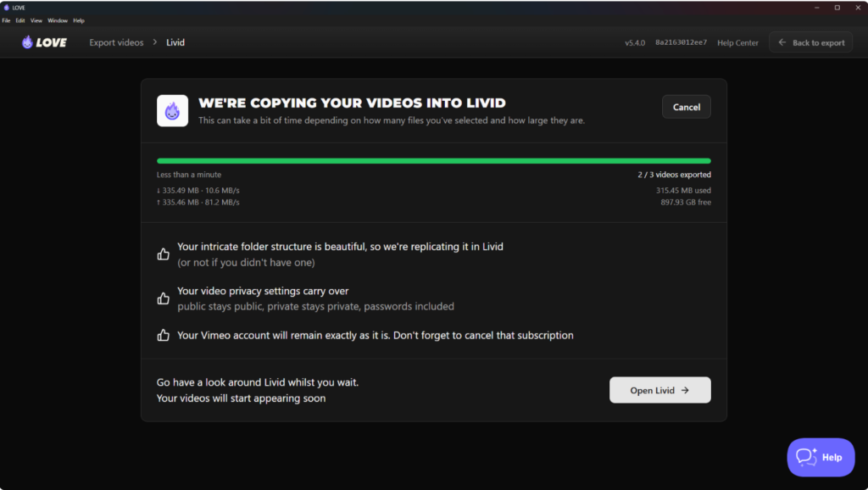Click the Open Livid button
The height and width of the screenshot is (490, 868).
coord(659,390)
